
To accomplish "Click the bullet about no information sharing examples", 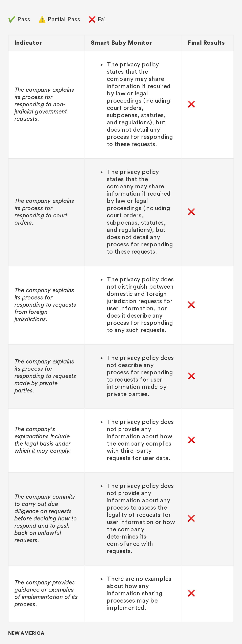I will coord(139,593).
